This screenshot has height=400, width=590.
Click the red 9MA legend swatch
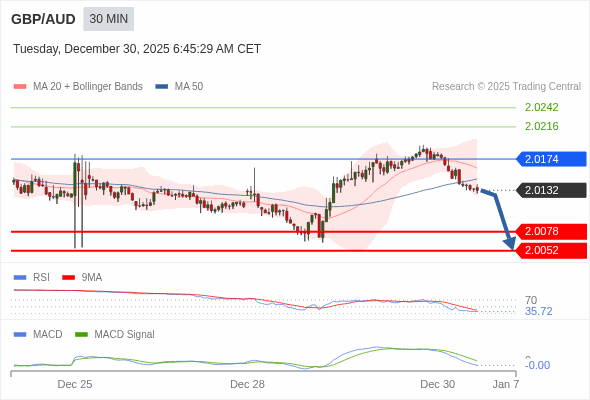tap(68, 278)
